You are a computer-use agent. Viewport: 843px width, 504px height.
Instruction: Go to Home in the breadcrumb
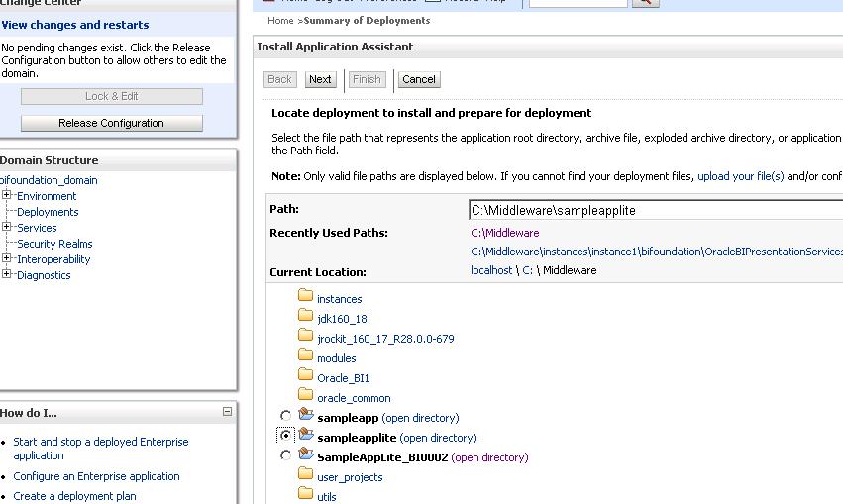[x=280, y=21]
